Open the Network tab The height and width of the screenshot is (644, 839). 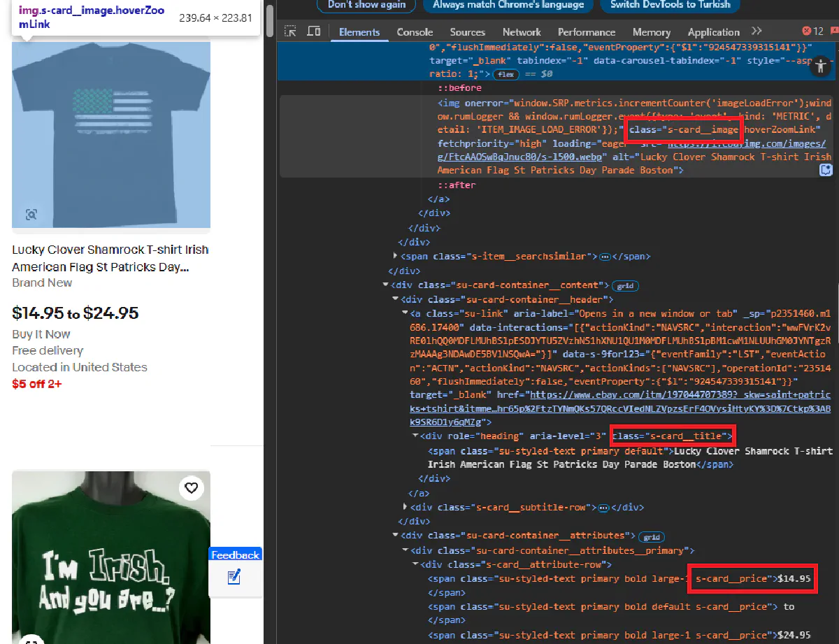click(521, 32)
